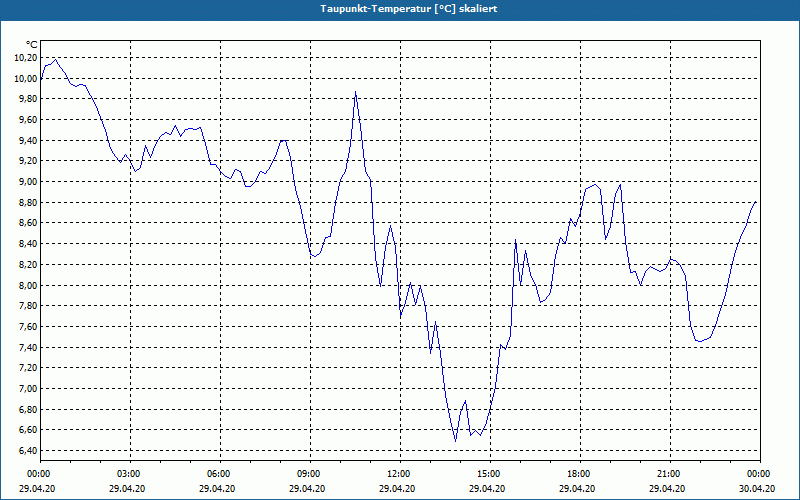The height and width of the screenshot is (500, 800).
Task: Click the 29.04.20 date under 21:00
Action: point(667,488)
